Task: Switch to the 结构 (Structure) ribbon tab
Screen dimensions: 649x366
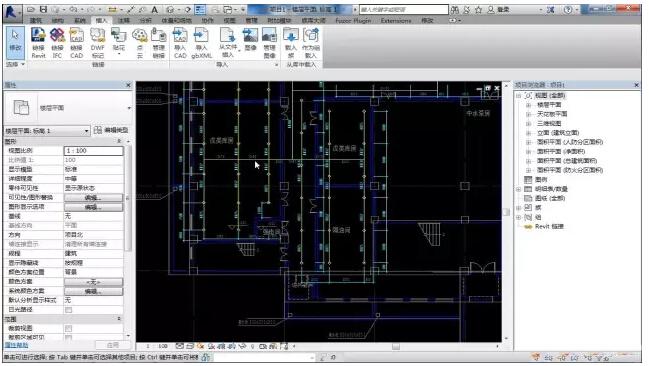Action: pos(58,20)
